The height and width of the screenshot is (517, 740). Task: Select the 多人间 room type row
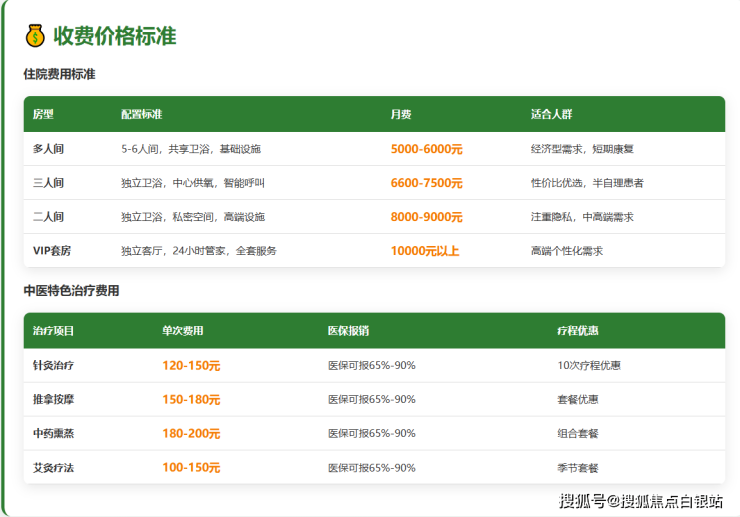point(48,149)
